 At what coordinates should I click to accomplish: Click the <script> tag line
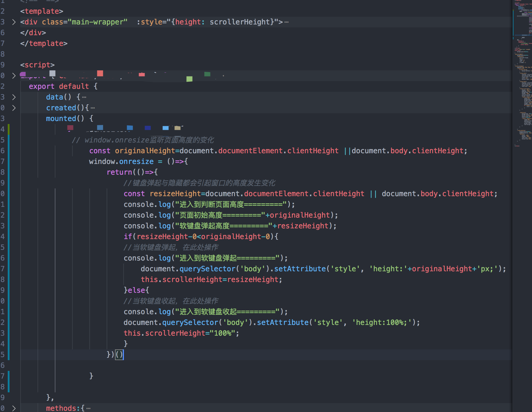37,65
